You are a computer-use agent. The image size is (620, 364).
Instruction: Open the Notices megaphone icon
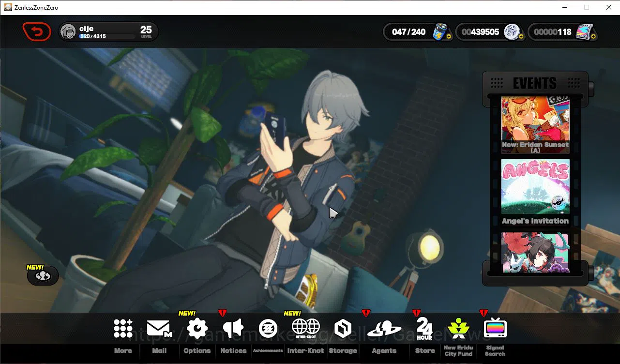pos(233,328)
